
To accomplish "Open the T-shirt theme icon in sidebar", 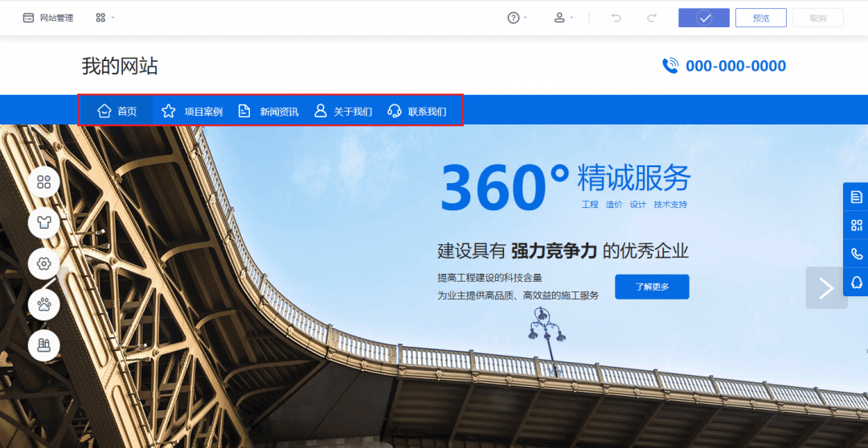I will (43, 223).
